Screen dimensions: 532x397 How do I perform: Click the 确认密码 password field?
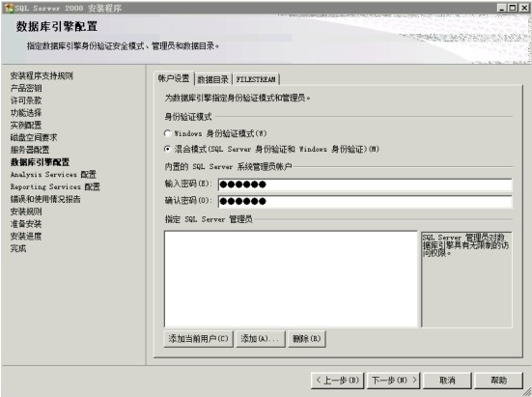(365, 201)
